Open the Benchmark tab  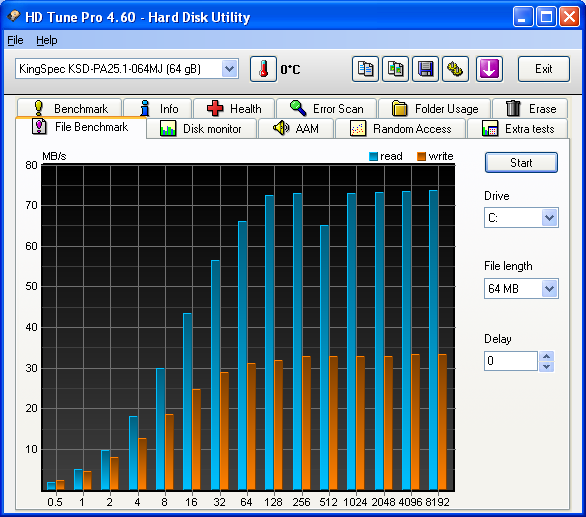coord(70,108)
